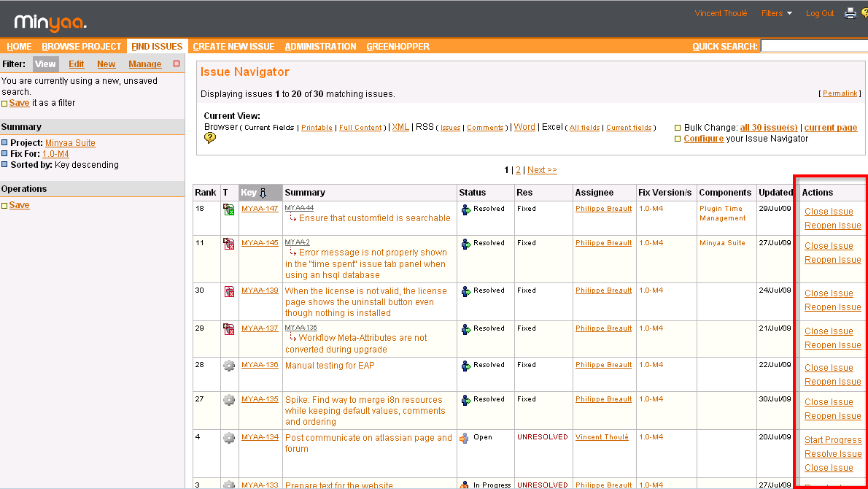Image resolution: width=868 pixels, height=489 pixels.
Task: Click the Next >> pagination link
Action: click(x=542, y=170)
